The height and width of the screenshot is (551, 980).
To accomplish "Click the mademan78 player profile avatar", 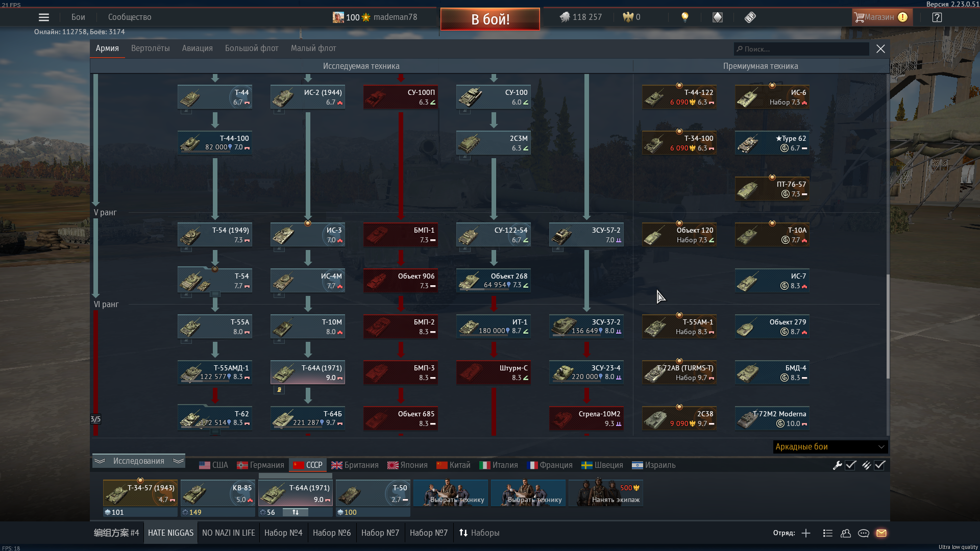I will pos(338,17).
